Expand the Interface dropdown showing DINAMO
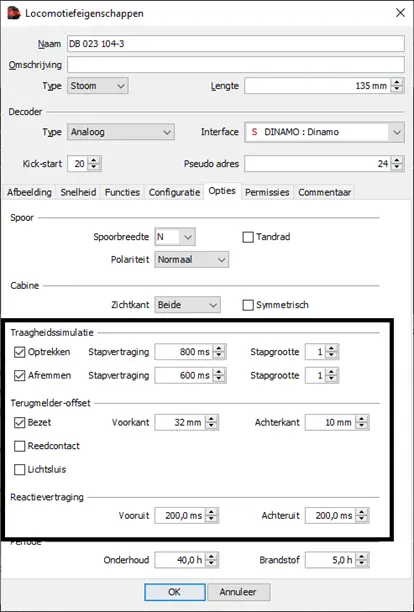The image size is (414, 612). [x=324, y=132]
